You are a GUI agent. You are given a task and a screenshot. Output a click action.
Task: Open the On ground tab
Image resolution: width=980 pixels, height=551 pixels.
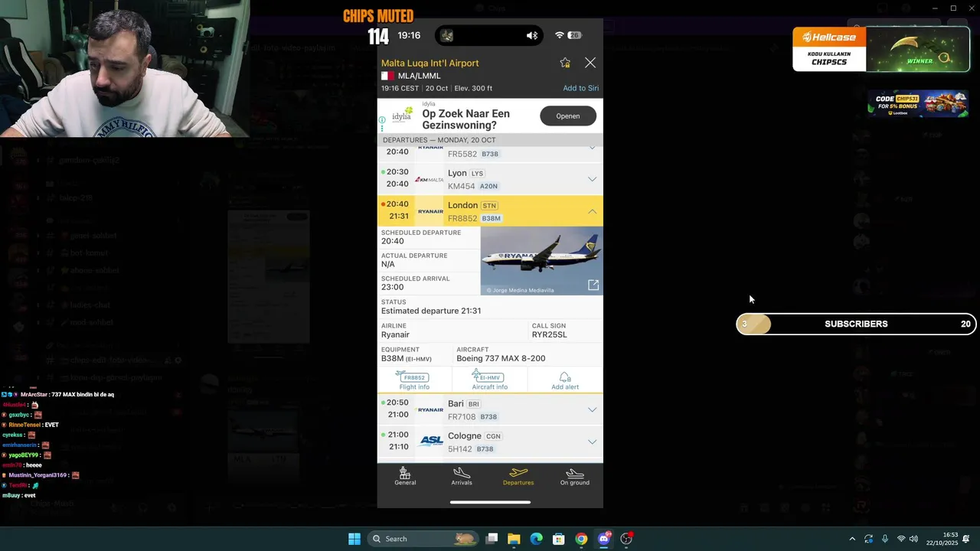[574, 476]
